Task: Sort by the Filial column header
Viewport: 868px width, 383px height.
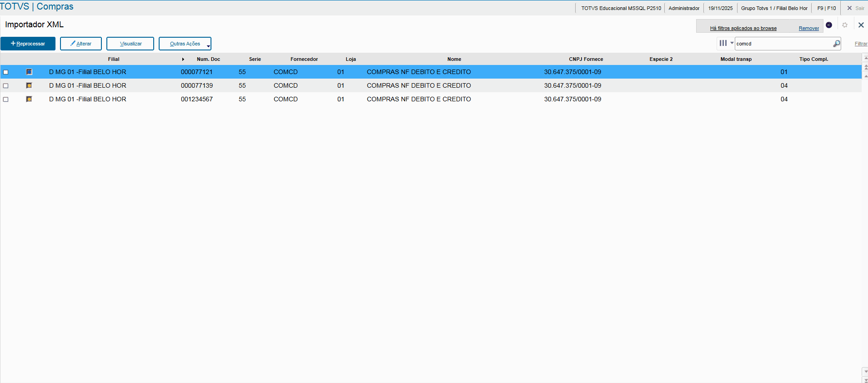Action: [114, 59]
